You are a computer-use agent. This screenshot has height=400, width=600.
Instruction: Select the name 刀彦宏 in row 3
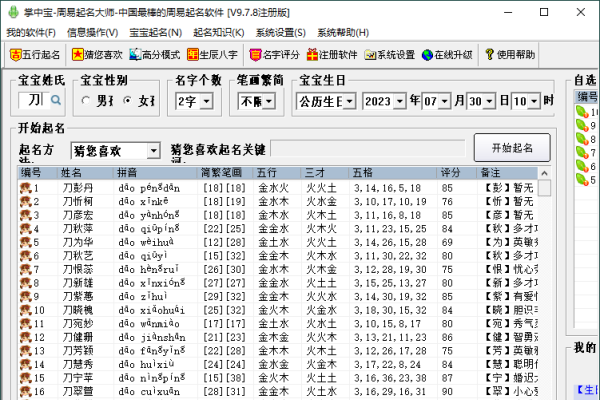(78, 215)
